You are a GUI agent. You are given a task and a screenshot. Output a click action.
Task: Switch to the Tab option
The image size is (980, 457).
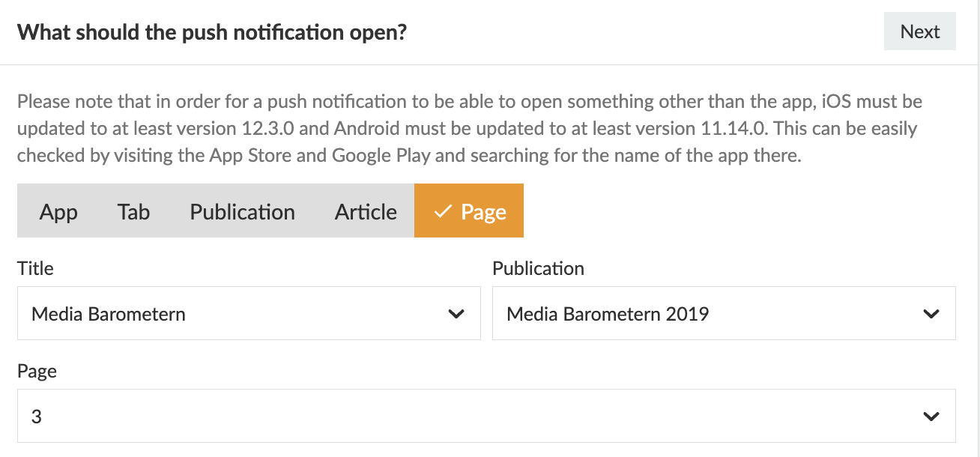click(x=133, y=212)
